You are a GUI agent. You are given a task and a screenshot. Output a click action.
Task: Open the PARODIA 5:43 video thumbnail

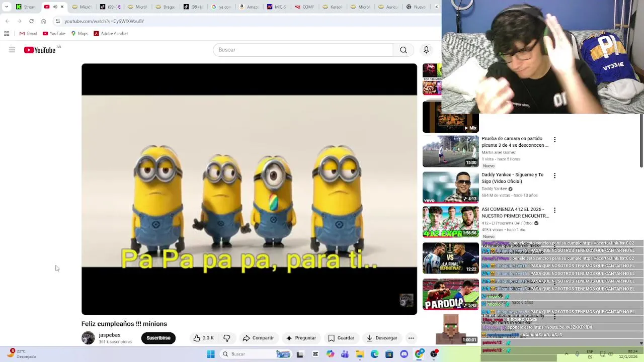click(451, 294)
